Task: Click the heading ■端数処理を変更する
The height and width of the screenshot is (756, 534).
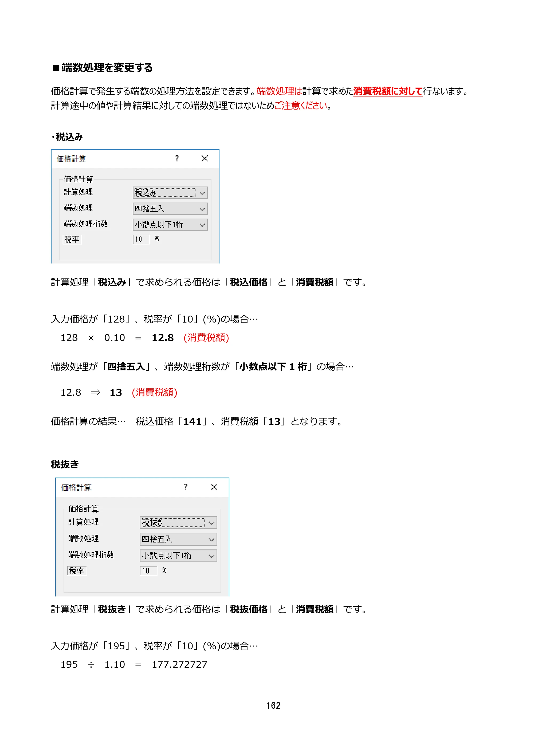Action: click(103, 68)
